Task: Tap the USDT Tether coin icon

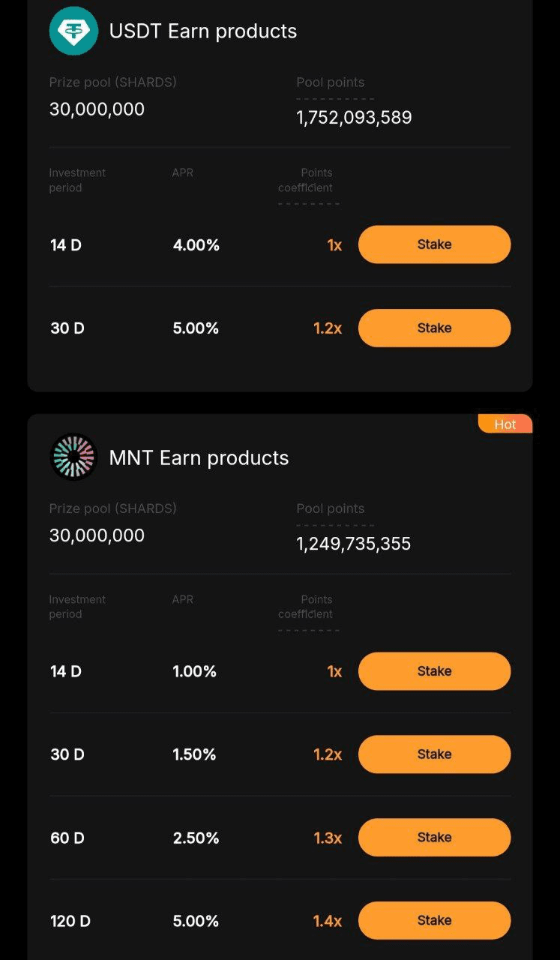Action: point(73,31)
